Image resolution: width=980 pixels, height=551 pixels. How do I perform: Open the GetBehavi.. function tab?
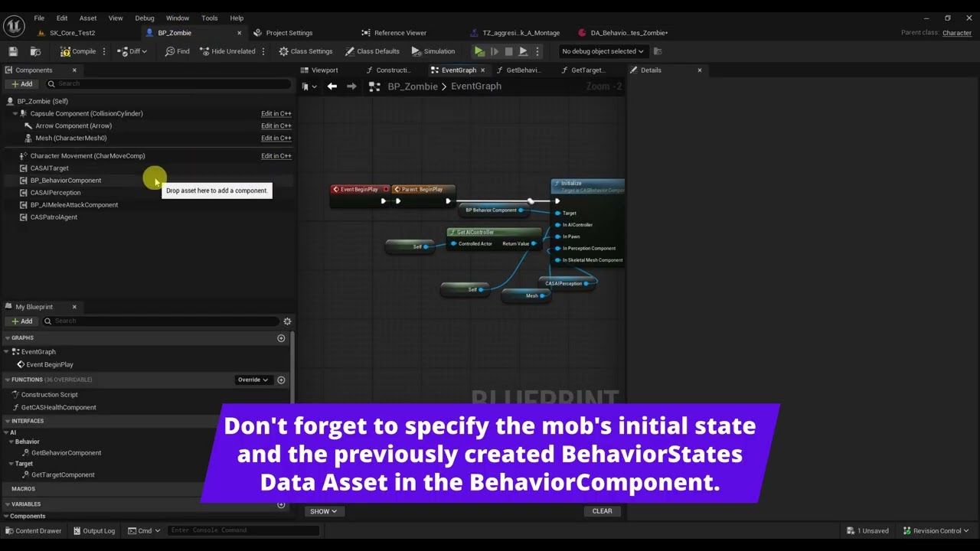pyautogui.click(x=524, y=70)
